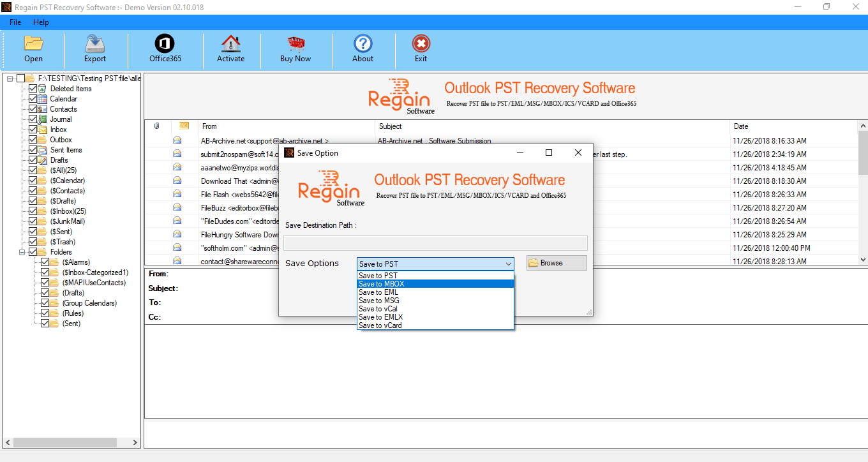The image size is (868, 462).
Task: Check the root F:\TESTING folder checkbox
Action: (21, 78)
